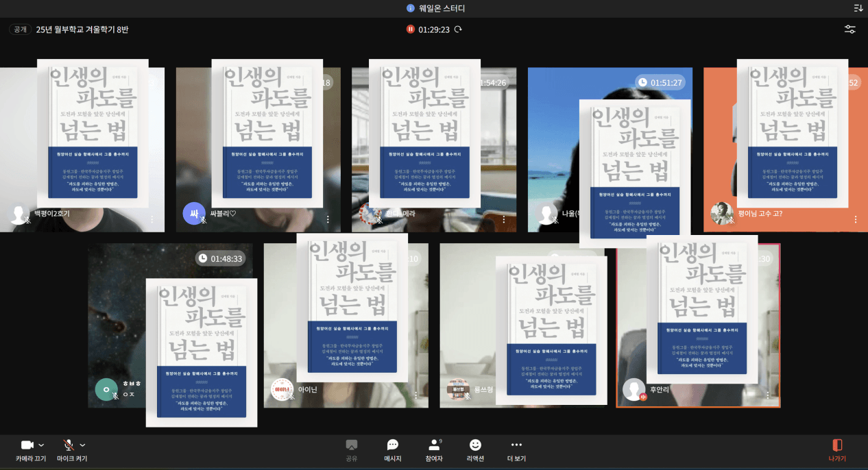Open three-dot menu on 평이님 고수 고? tile
868x470 pixels.
(x=856, y=219)
